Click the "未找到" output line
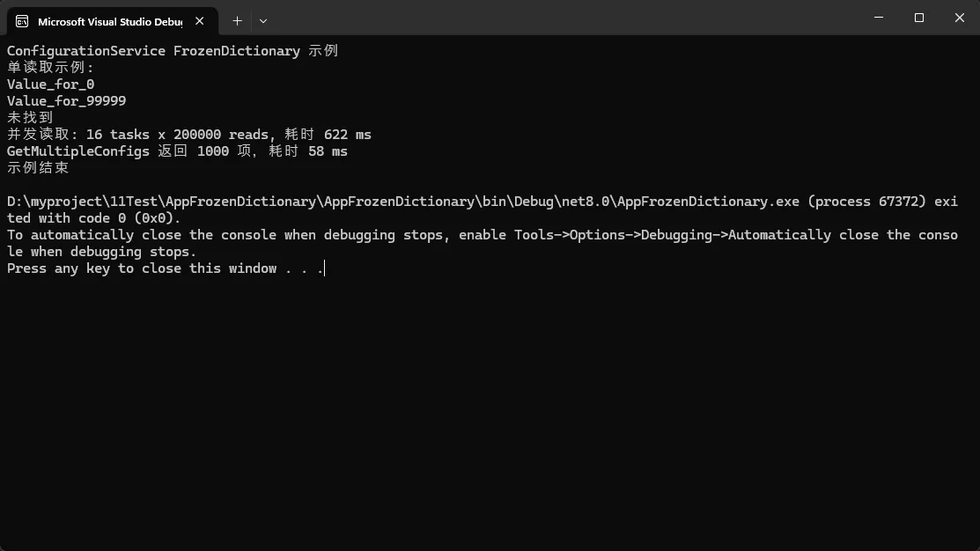980x551 pixels. coord(30,118)
